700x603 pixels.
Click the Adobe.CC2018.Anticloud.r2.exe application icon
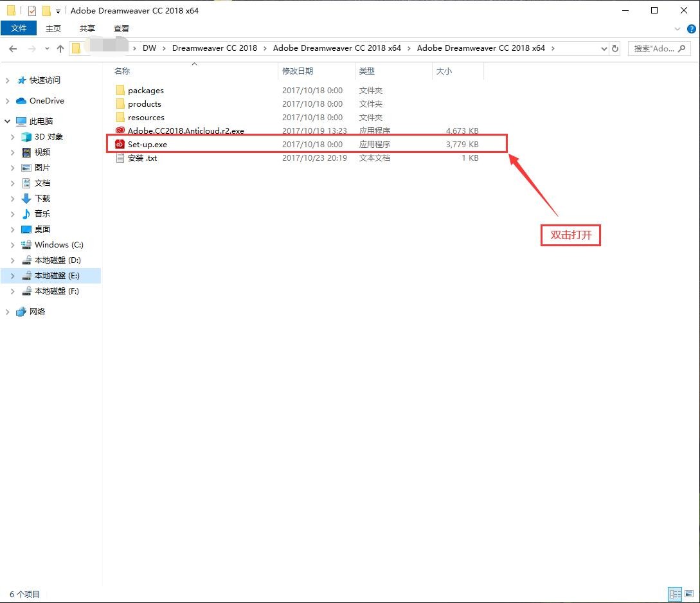pos(120,130)
